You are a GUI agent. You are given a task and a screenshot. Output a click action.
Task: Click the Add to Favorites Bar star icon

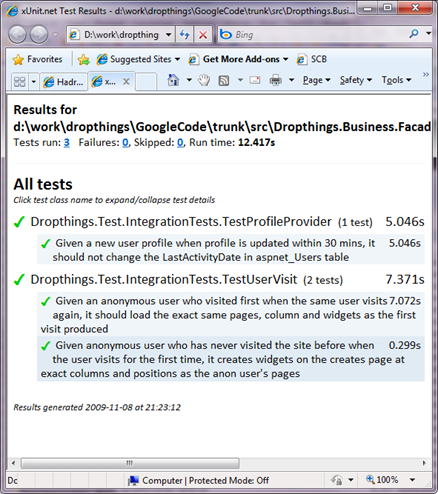coord(84,60)
